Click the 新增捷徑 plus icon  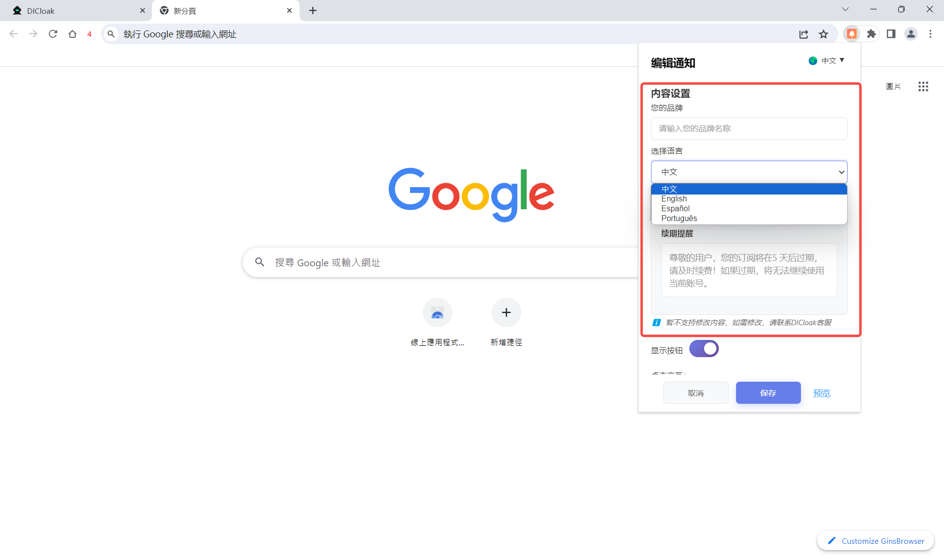tap(506, 312)
